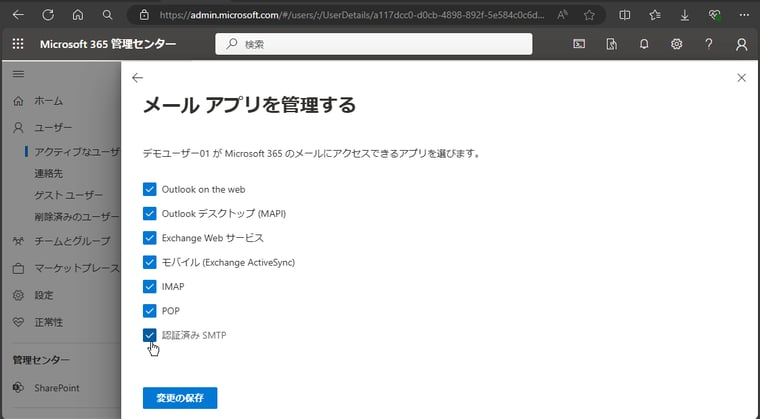Viewport: 760px width, 419px height.
Task: Click 変更の保存 button
Action: (x=180, y=398)
